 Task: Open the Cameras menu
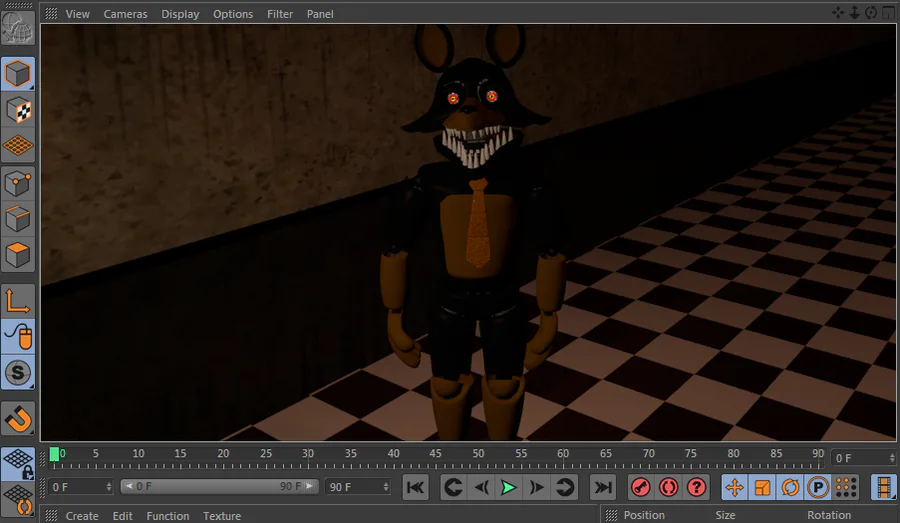pos(125,14)
